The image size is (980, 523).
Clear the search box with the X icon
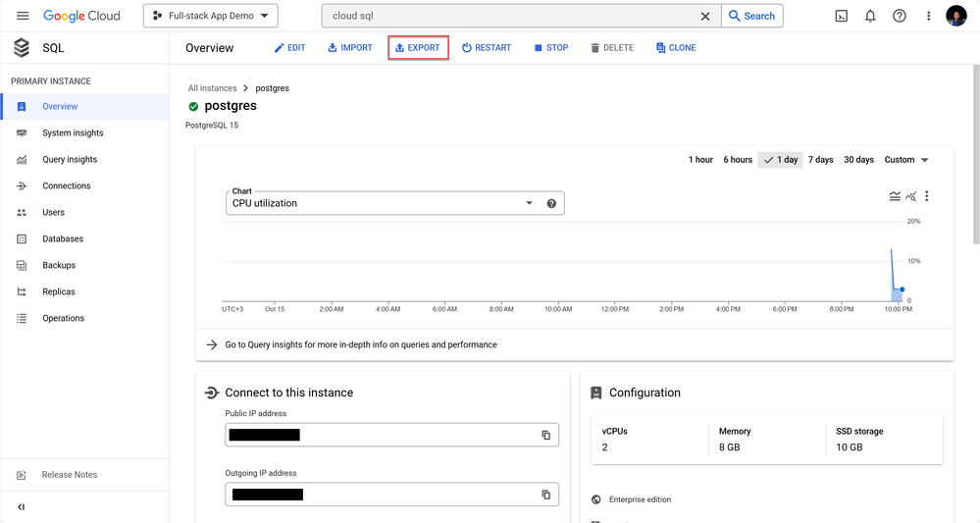tap(705, 17)
